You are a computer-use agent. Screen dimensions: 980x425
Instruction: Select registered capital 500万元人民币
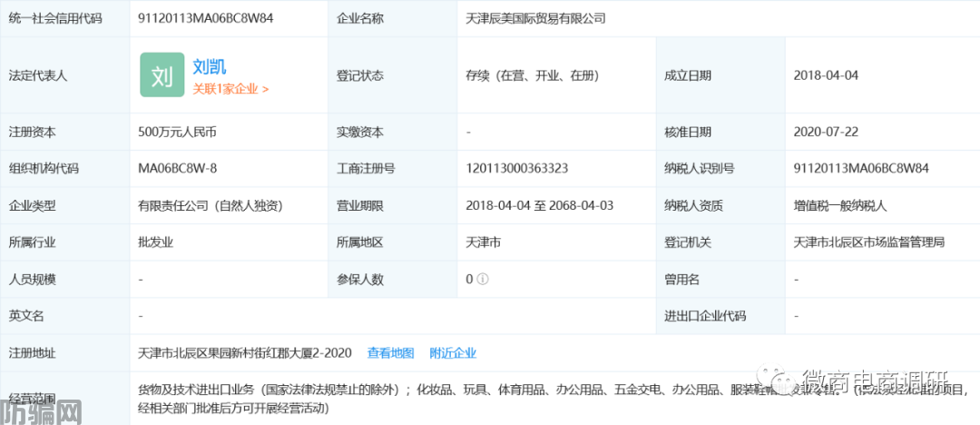[x=178, y=132]
